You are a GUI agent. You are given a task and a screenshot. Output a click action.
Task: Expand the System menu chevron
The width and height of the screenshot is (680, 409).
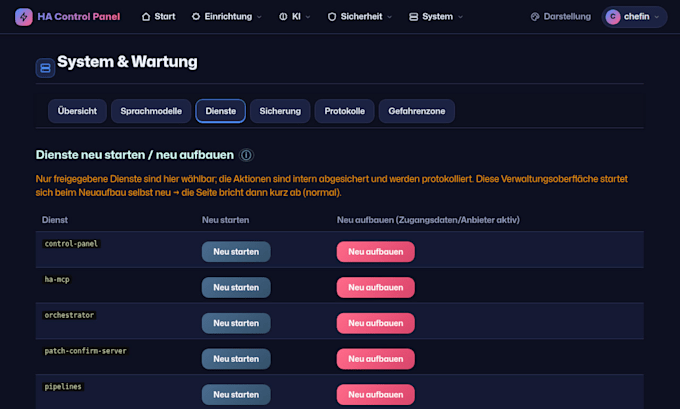tap(460, 17)
